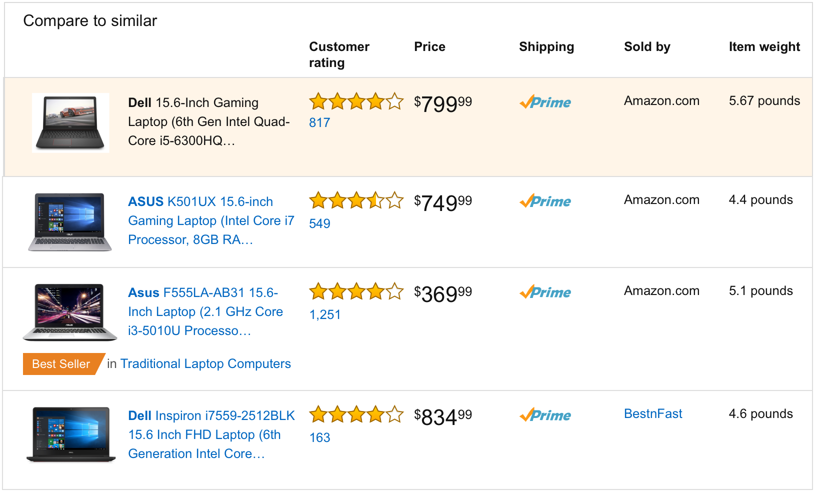Click the ASUS K501UX laptop thumbnail
Viewport: 821px width, 504px height.
tap(70, 221)
